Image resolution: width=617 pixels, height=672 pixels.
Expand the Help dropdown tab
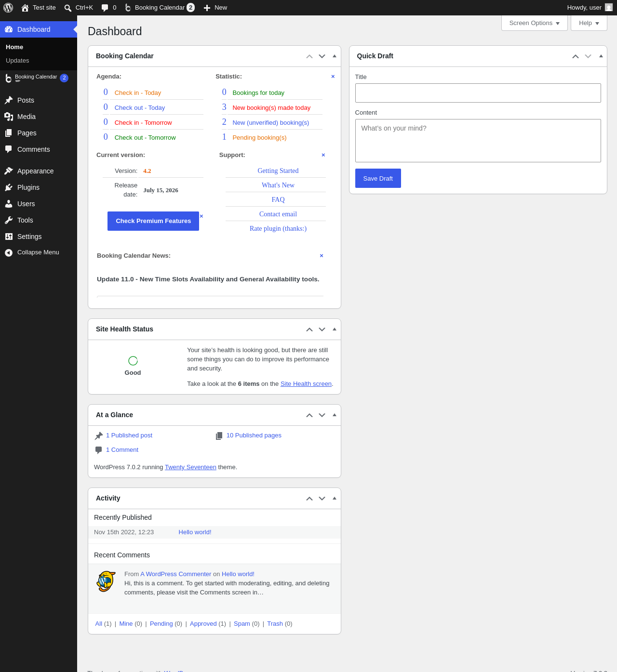click(x=589, y=23)
